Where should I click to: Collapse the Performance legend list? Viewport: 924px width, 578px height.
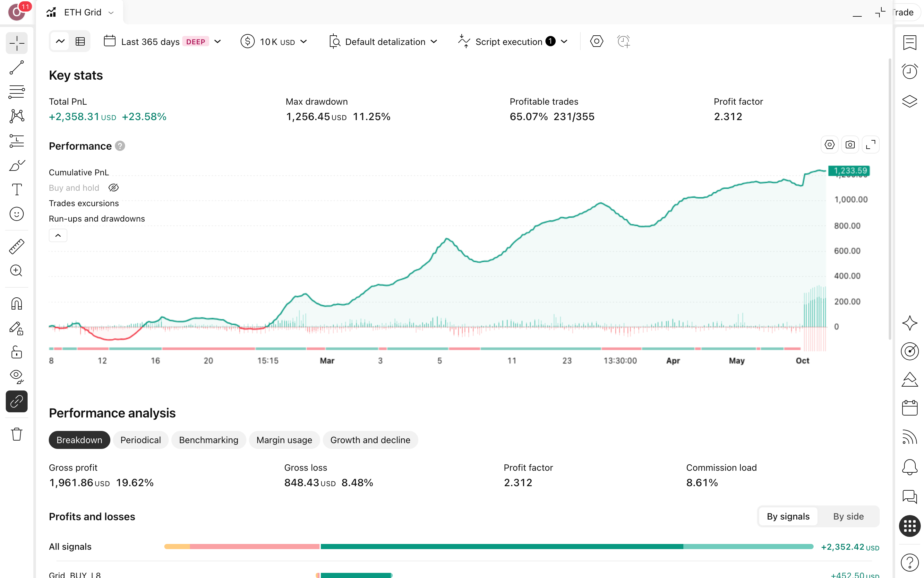(58, 235)
